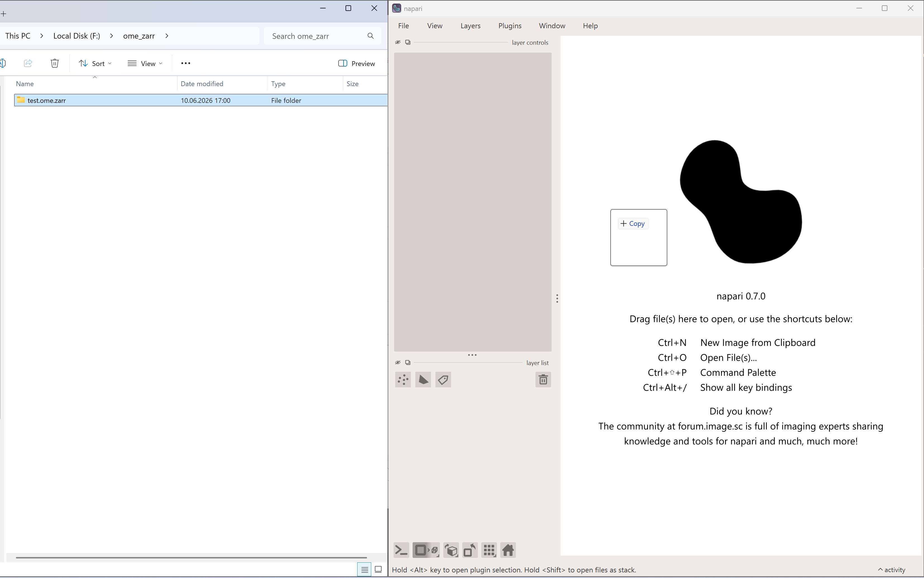Image resolution: width=924 pixels, height=578 pixels.
Task: Switch Explorer to large icons view
Action: 378,570
